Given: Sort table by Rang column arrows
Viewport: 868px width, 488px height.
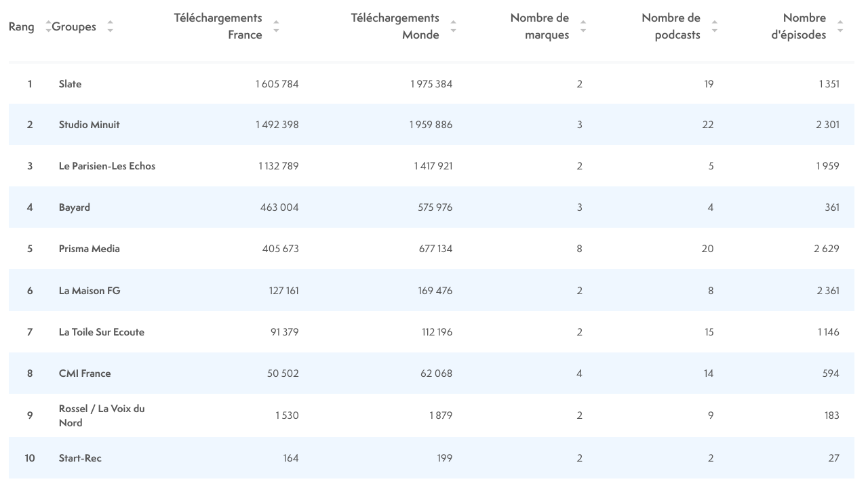Looking at the screenshot, I should point(48,27).
